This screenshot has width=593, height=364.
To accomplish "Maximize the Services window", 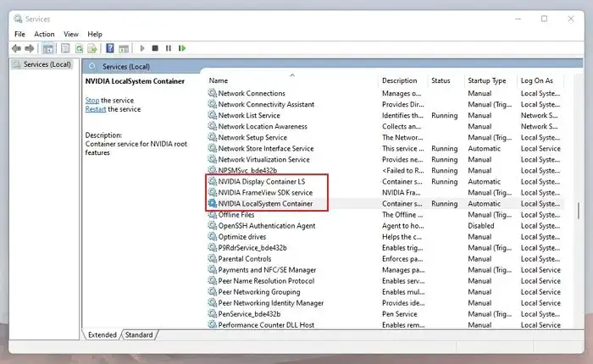I will coord(544,19).
